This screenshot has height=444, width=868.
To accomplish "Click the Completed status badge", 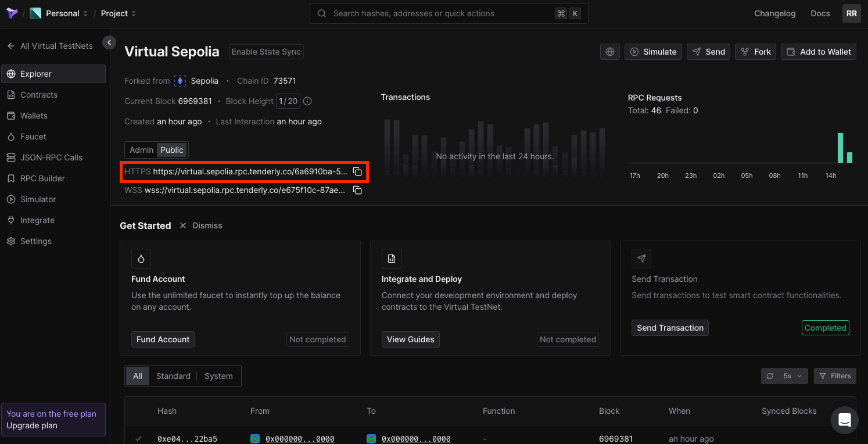I will pos(826,328).
